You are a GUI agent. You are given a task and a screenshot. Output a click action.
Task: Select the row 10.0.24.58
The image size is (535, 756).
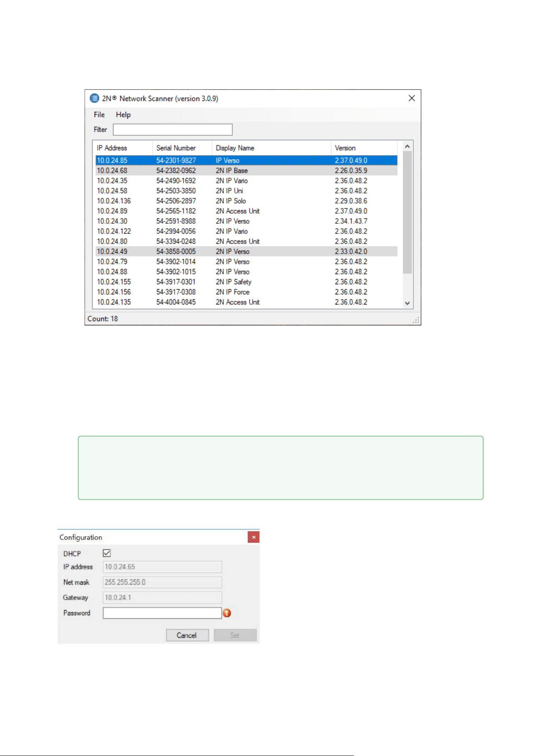coord(246,191)
